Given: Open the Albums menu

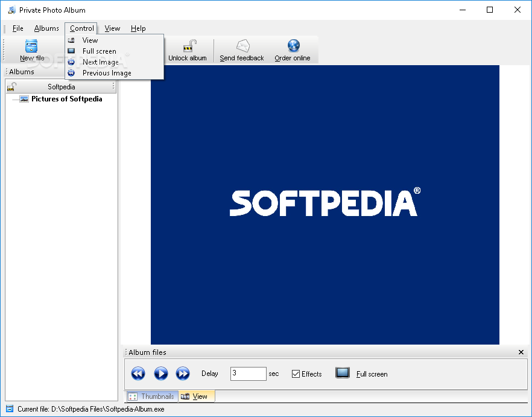Looking at the screenshot, I should click(46, 28).
